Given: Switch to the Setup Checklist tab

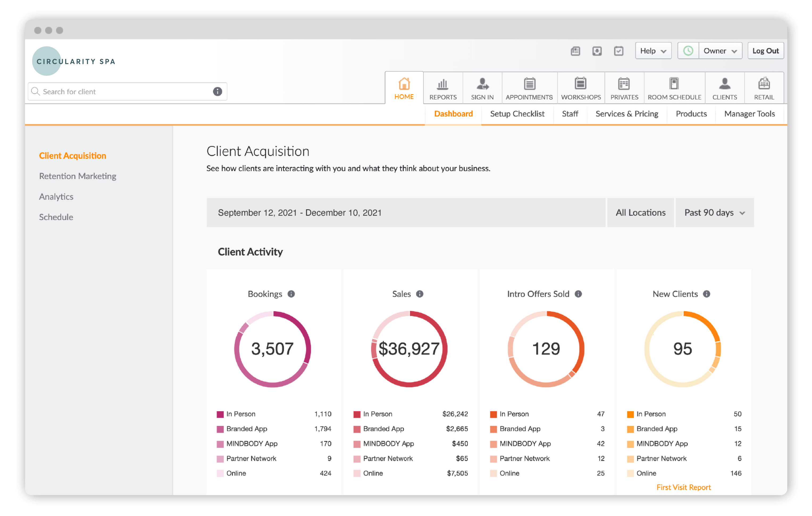Looking at the screenshot, I should point(517,114).
